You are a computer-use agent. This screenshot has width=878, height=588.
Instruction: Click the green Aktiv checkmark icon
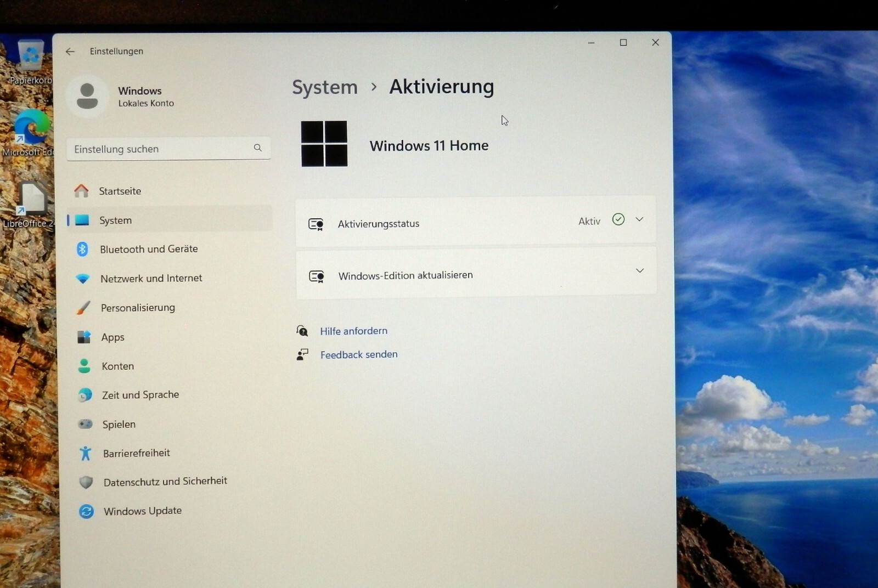(618, 219)
